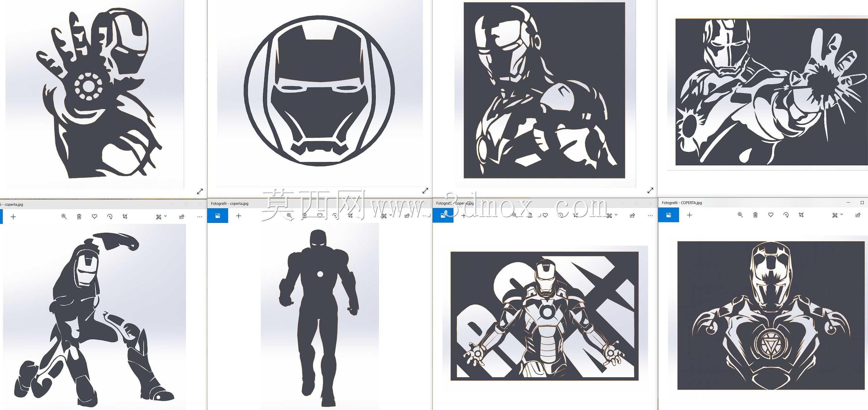The height and width of the screenshot is (410, 868).
Task: Click expand icon below round helmet logo image
Action: click(425, 190)
